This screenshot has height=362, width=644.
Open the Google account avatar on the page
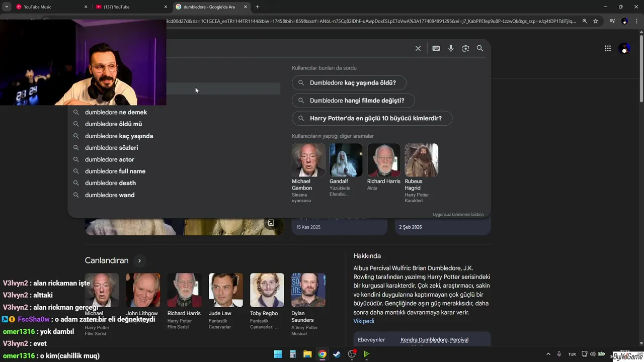click(x=624, y=48)
